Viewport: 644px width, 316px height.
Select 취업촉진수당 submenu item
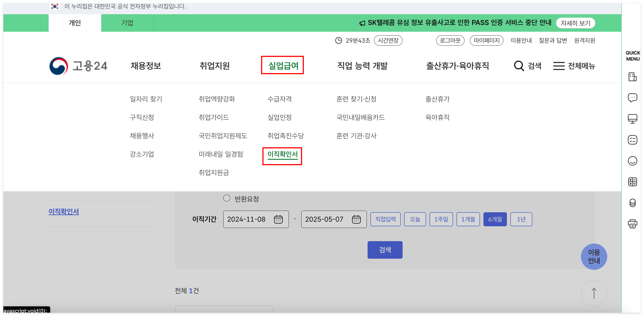285,136
